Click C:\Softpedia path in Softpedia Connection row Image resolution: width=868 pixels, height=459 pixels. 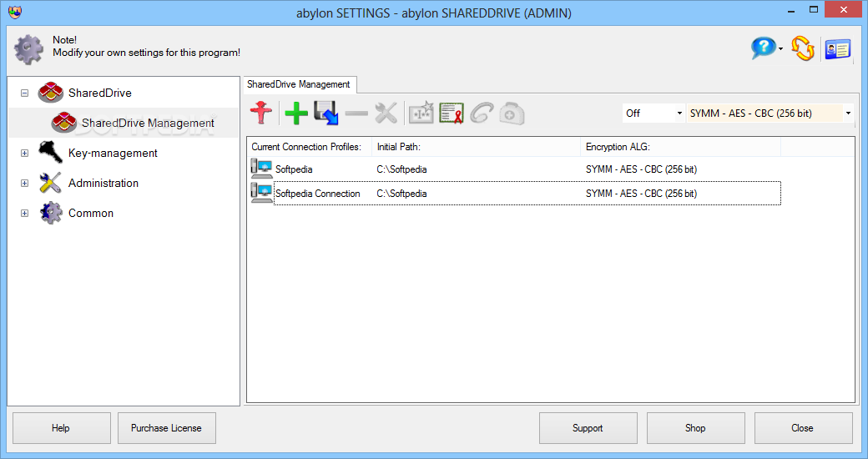[402, 194]
